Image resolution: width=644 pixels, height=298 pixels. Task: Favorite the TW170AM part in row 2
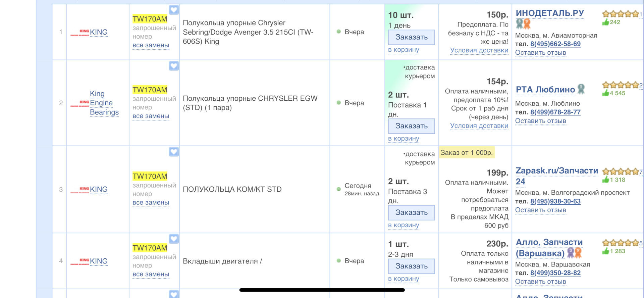174,66
